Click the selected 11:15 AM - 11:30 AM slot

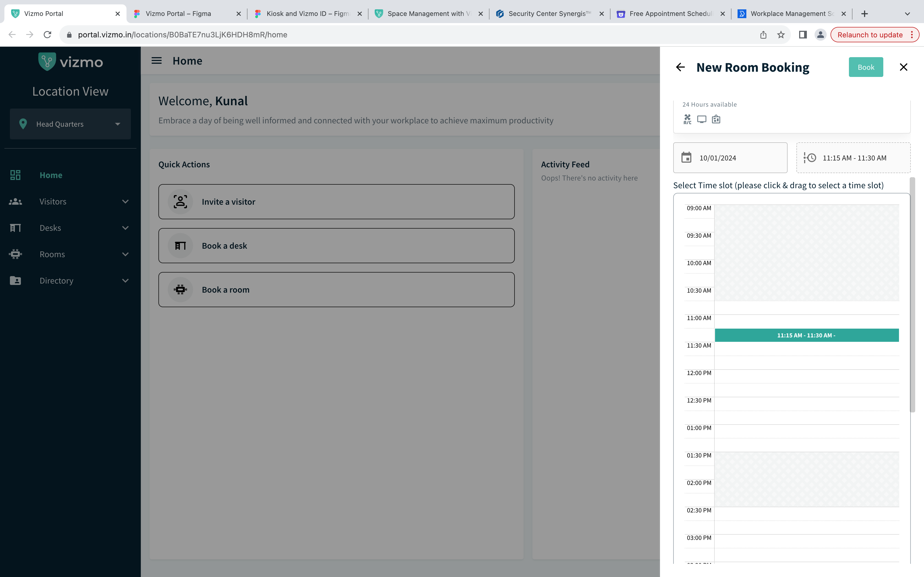806,335
